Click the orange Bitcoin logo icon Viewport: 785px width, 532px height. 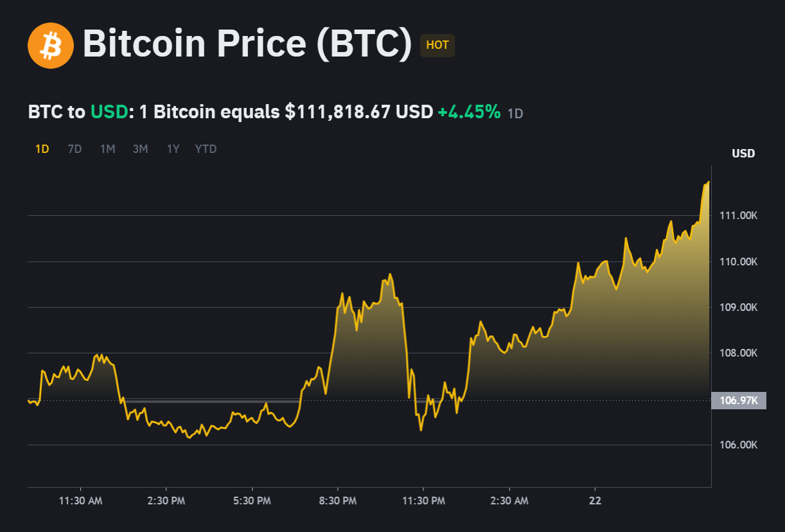[x=51, y=45]
